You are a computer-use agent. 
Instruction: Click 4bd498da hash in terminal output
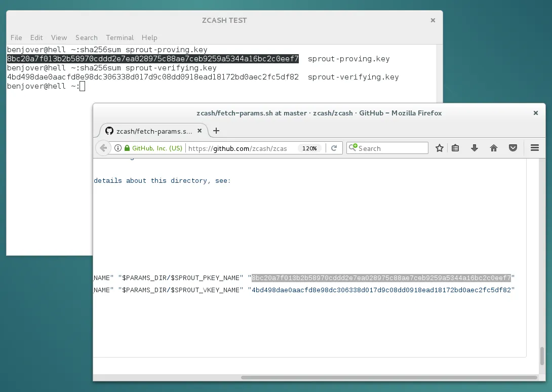pyautogui.click(x=153, y=77)
